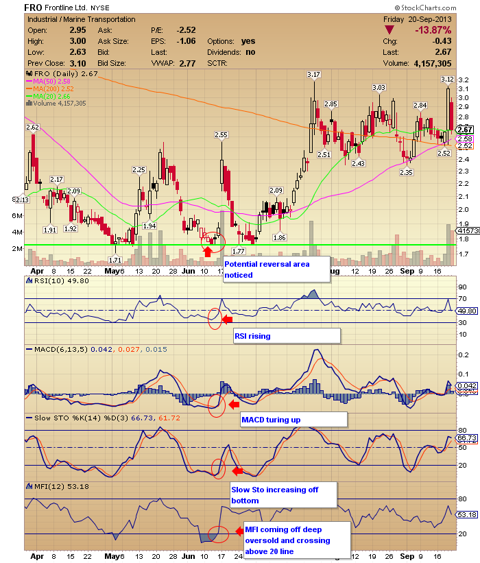480x563 pixels.
Task: Click the MA(200) 2.52 legend entry
Action: [x=50, y=89]
